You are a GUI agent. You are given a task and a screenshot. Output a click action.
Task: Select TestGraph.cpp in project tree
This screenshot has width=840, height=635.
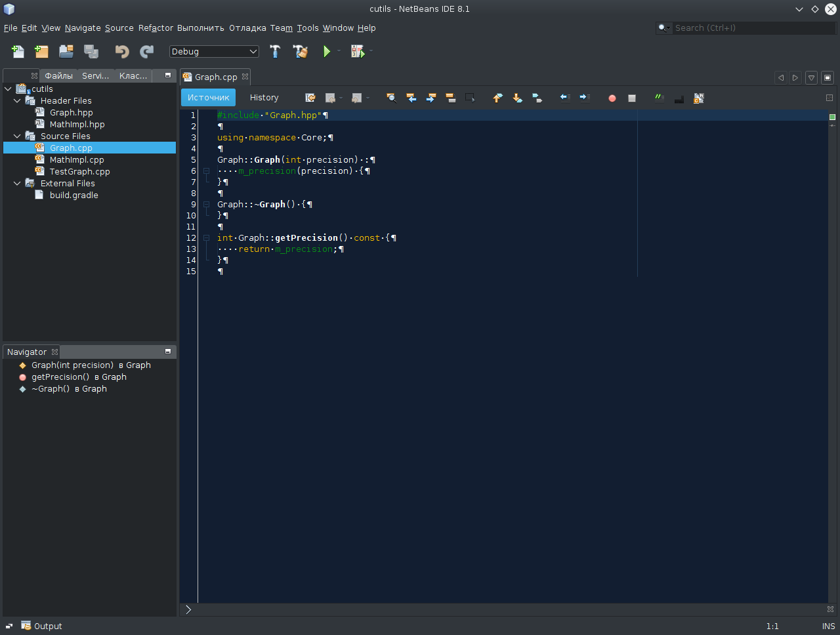tap(79, 172)
